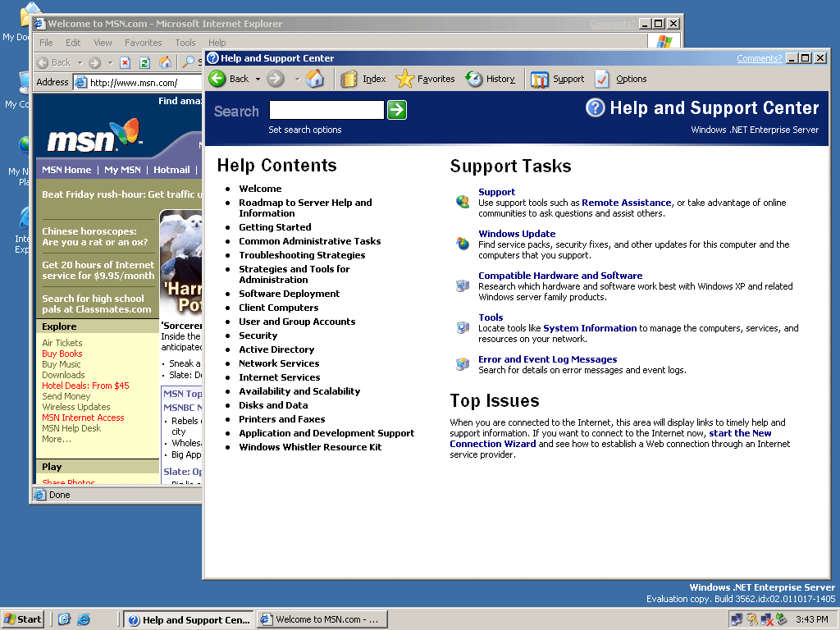Click the Show Desktop quick launch icon
The width and height of the screenshot is (840, 630).
click(x=64, y=619)
